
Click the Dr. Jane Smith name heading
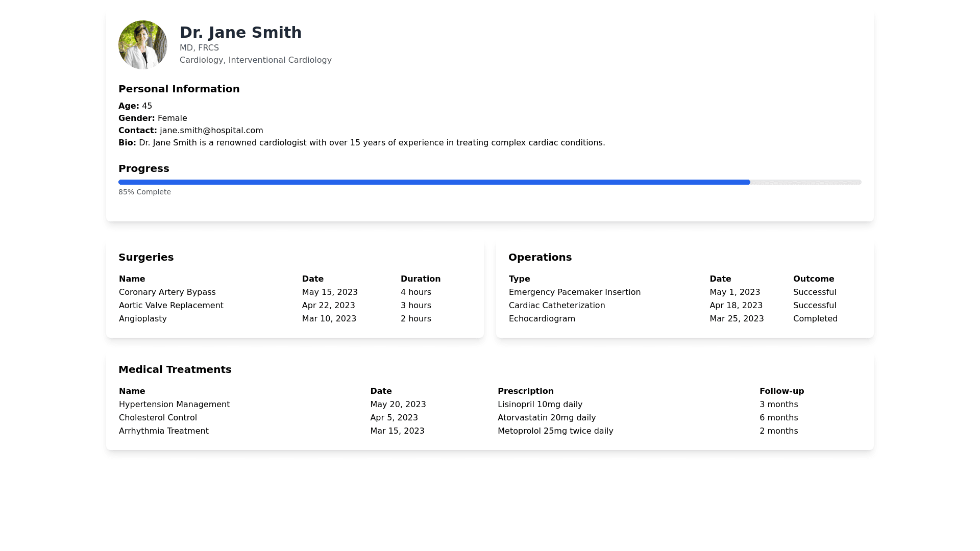point(240,33)
